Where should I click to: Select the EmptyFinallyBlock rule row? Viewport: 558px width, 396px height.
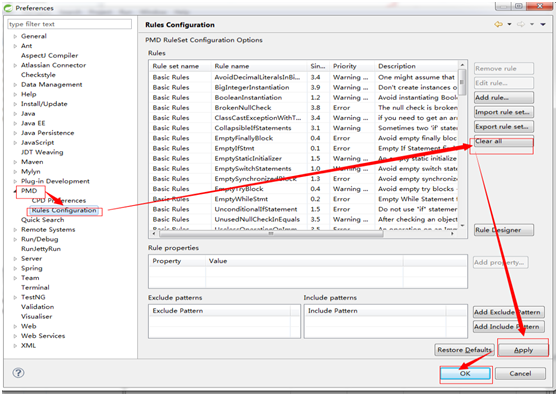pos(304,138)
